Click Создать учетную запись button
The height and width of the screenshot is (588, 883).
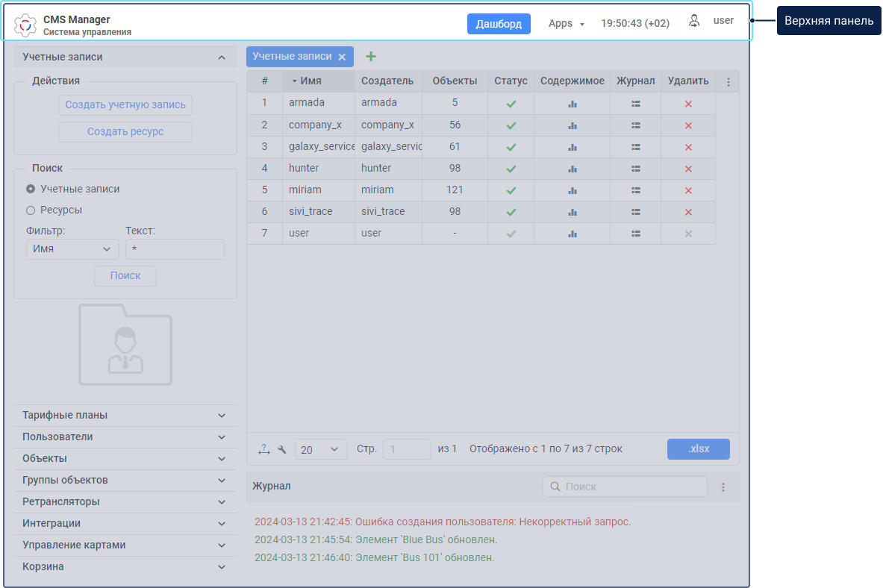tap(125, 105)
